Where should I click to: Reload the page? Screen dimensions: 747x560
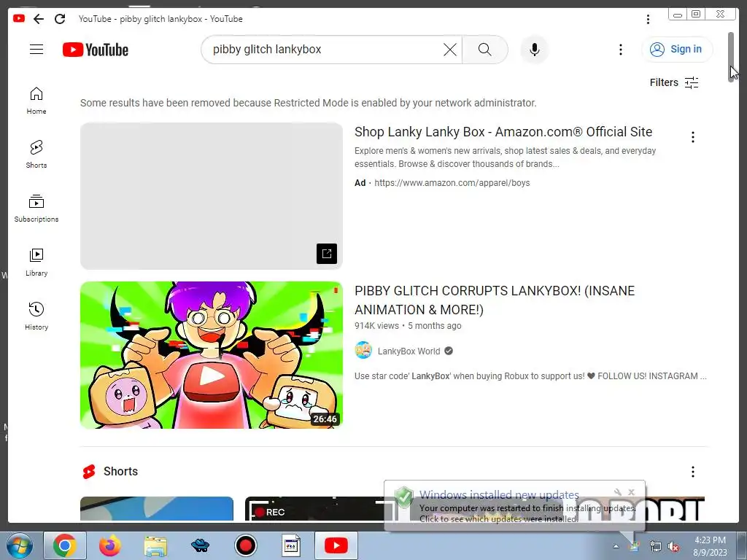click(60, 19)
